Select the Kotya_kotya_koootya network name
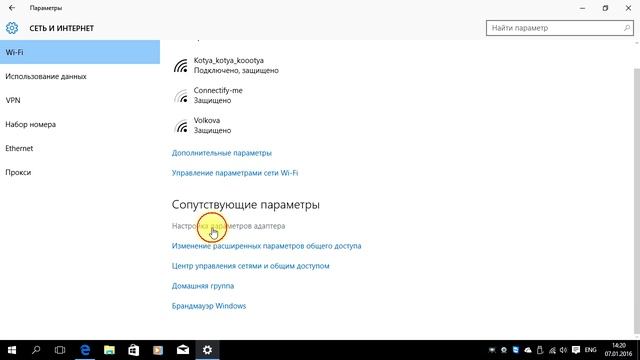This screenshot has height=360, width=640. click(229, 60)
